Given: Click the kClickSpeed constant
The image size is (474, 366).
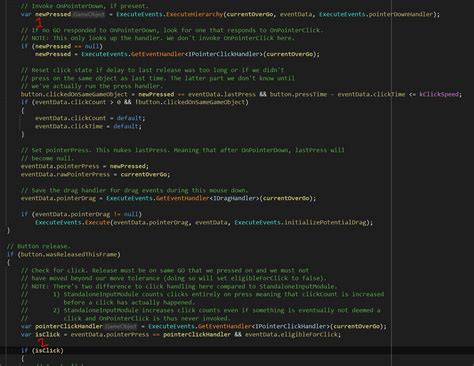Looking at the screenshot, I should pos(439,94).
